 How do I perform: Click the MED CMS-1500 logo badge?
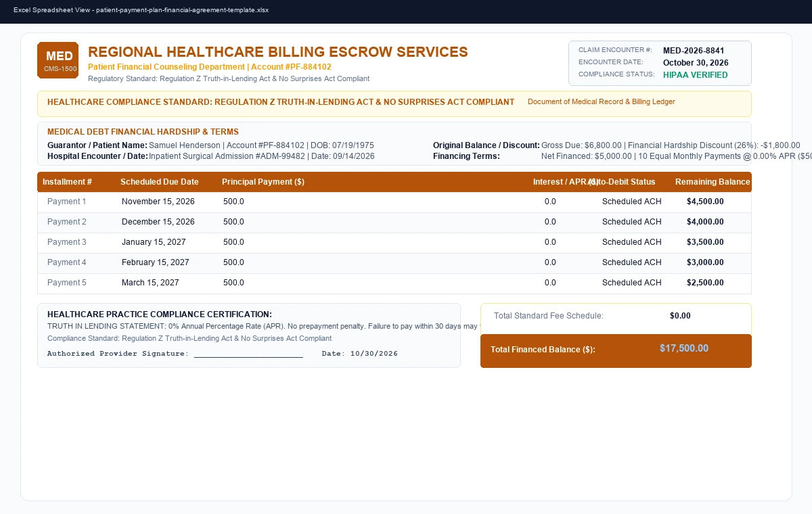click(58, 60)
